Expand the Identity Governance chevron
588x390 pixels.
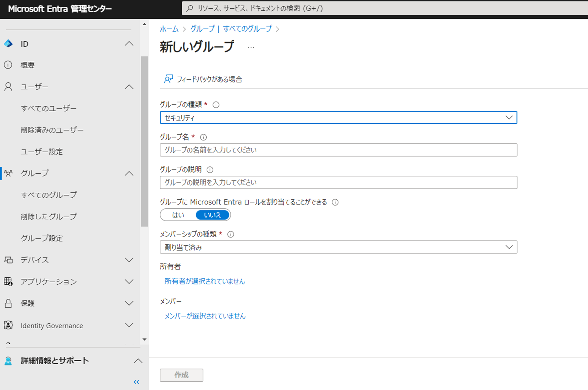[x=129, y=325]
